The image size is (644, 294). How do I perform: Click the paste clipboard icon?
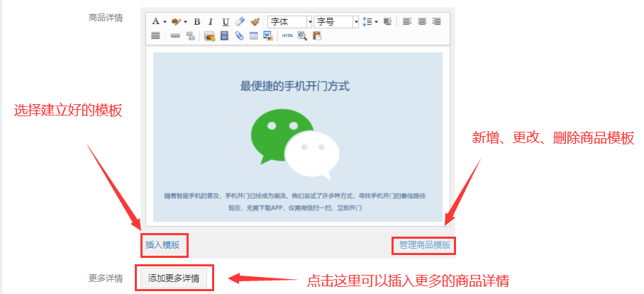pos(317,36)
